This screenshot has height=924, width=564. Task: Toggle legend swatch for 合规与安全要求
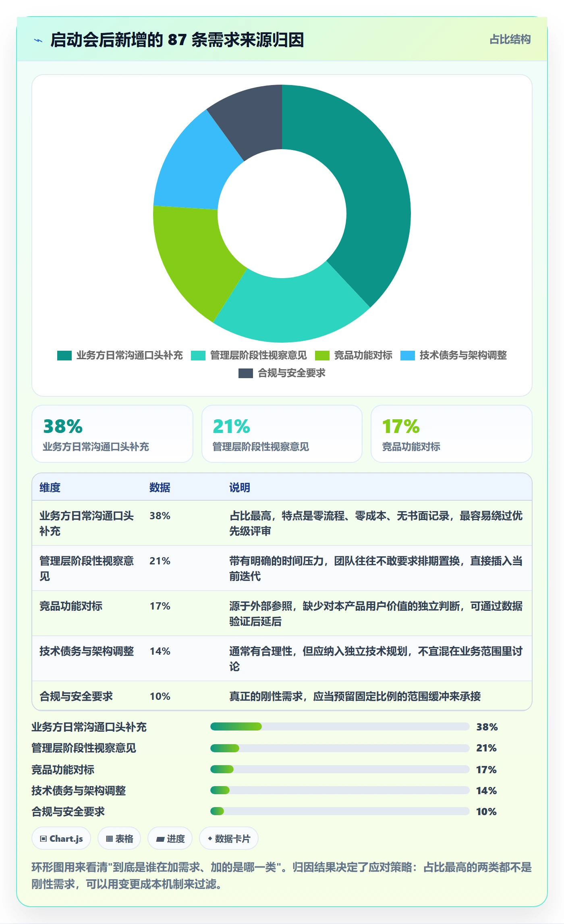pos(246,373)
